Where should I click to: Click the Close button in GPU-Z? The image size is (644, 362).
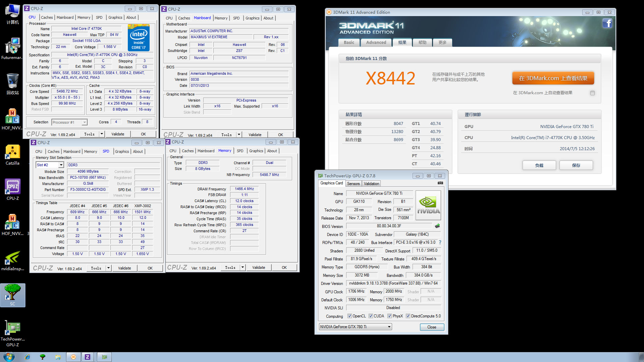(x=432, y=327)
